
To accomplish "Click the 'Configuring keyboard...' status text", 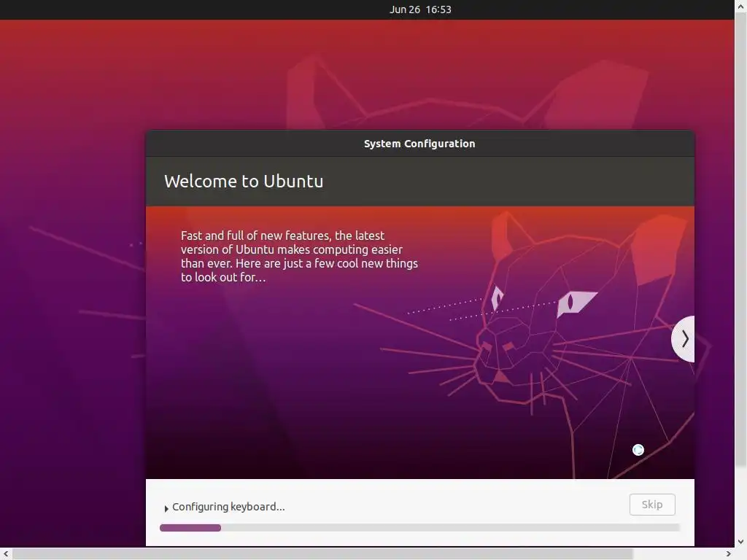I will pos(228,507).
